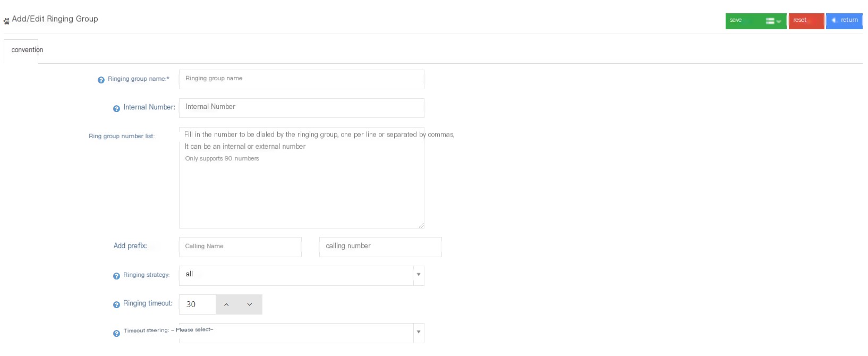Click the blue return button

click(x=844, y=21)
